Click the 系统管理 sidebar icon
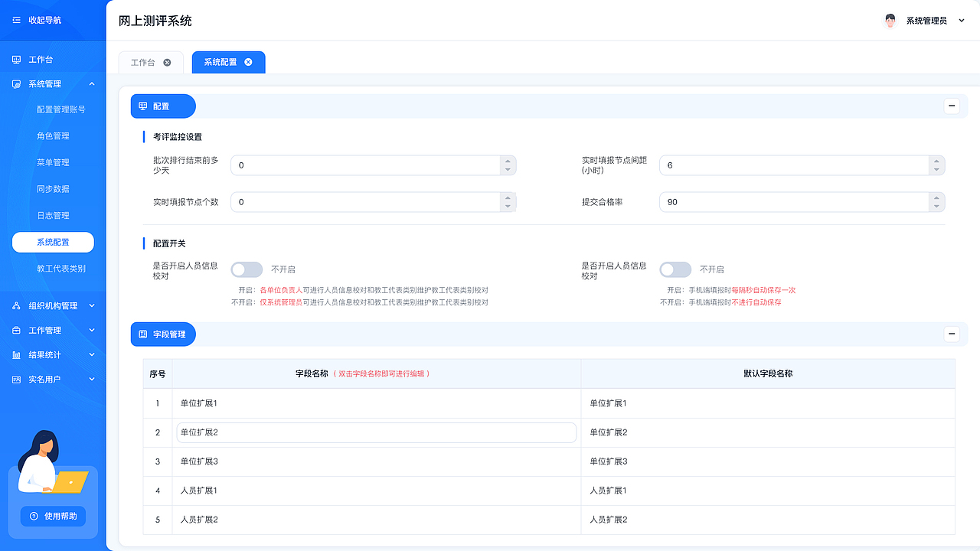This screenshot has height=551, width=980. click(17, 84)
